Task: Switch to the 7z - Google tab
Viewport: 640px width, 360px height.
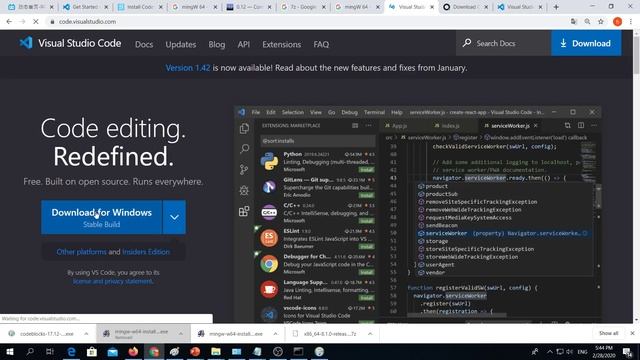Action: tap(303, 7)
